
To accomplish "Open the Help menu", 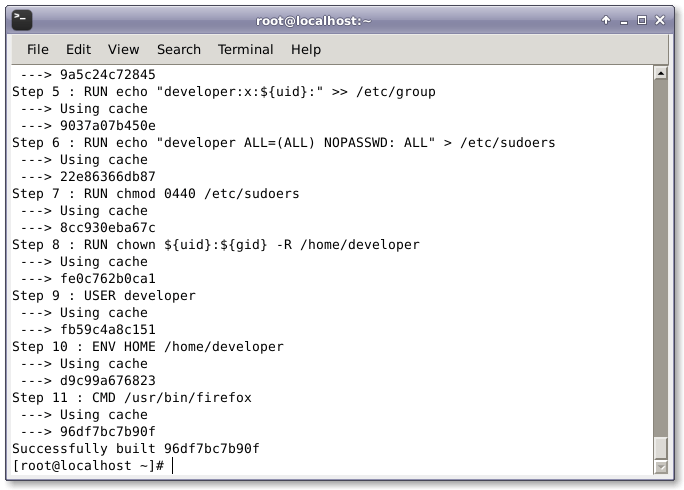I will (306, 49).
